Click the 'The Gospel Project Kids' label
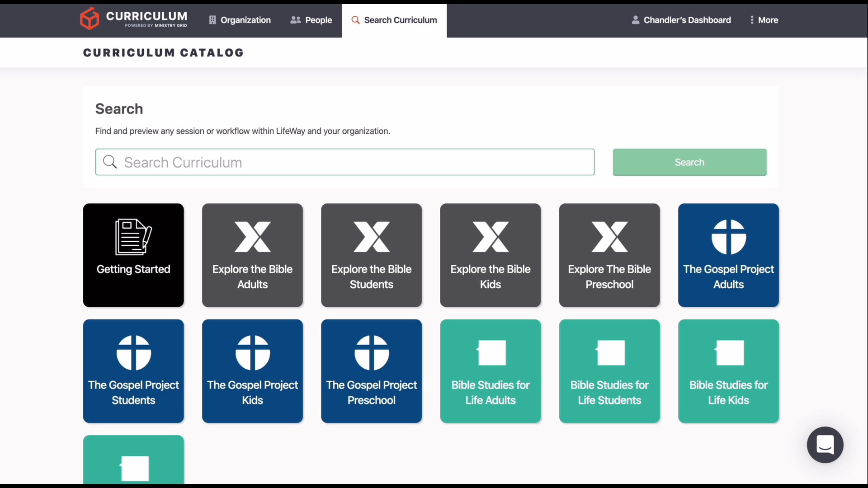The height and width of the screenshot is (488, 868). (253, 392)
